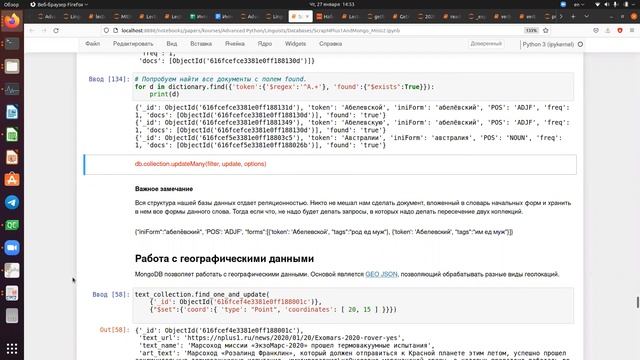Open the Downloads panel icon
Screen dimensions: 640x360
click(x=608, y=31)
